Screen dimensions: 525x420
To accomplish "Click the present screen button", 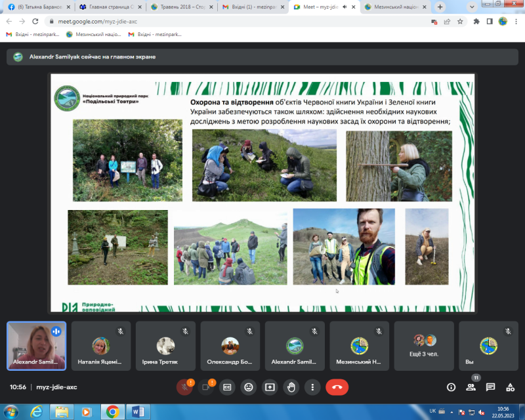I will tap(270, 387).
